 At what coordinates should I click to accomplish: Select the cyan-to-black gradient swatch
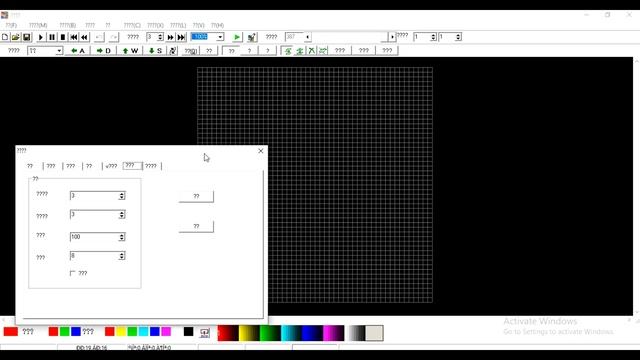pos(291,333)
